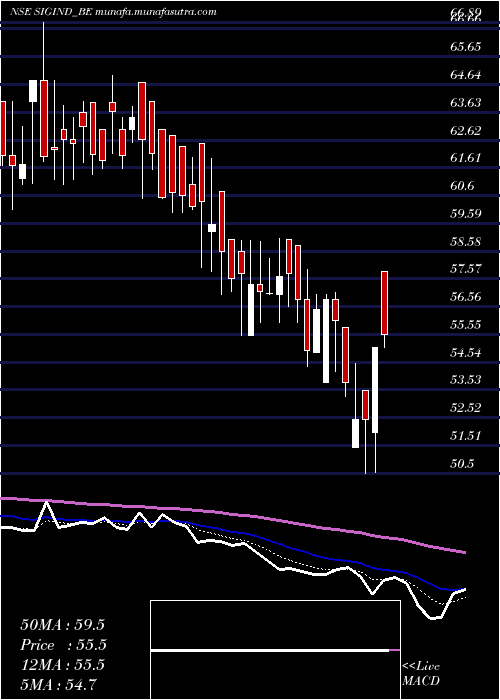Click the 56.56 price axis label
Image resolution: width=500 pixels, height=700 pixels.
pos(466,297)
